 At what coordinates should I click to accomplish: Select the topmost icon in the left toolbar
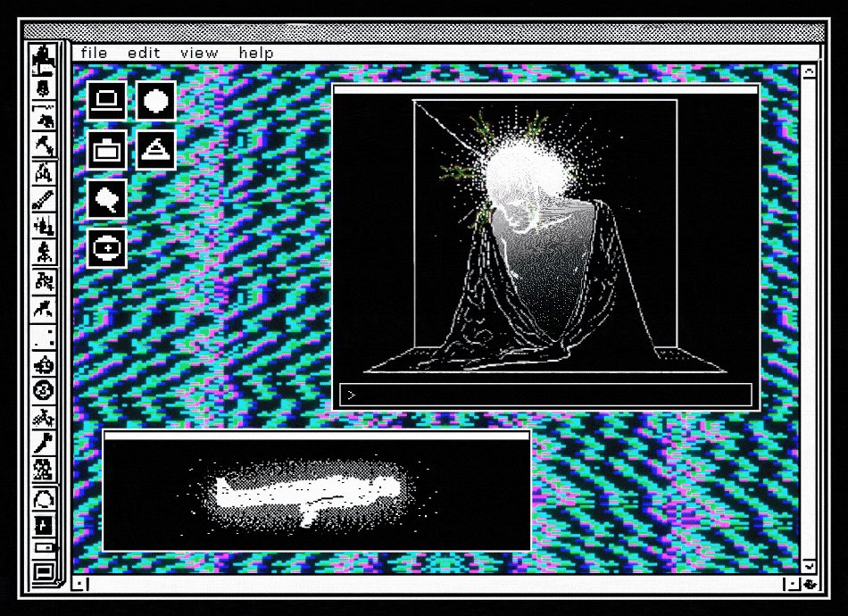click(x=43, y=59)
